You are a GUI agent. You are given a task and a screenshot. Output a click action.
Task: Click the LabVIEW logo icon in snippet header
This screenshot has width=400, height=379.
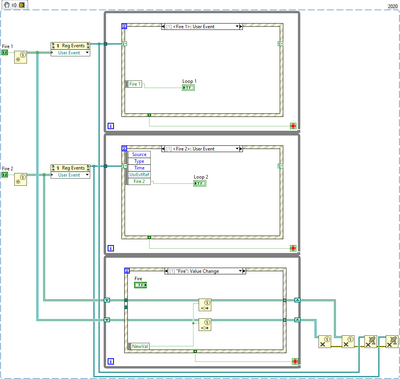[22, 5]
